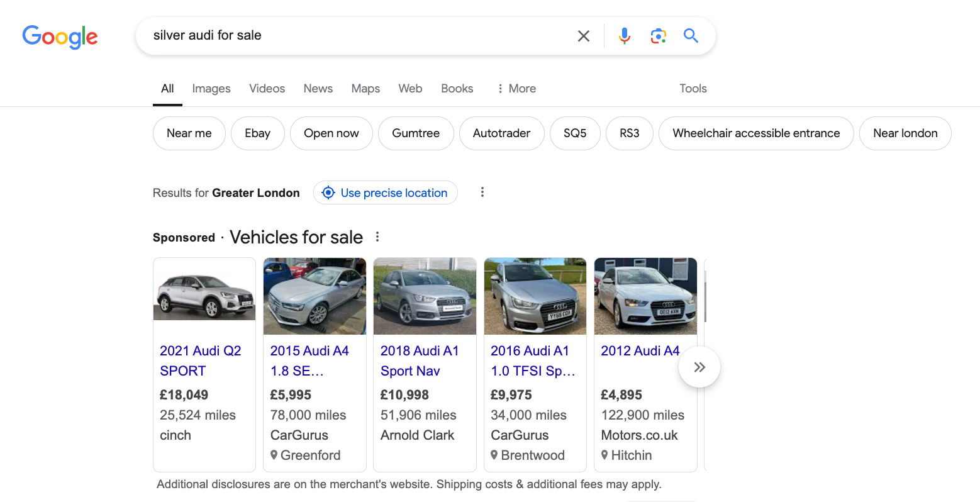Select the Ebay filter chip
980x502 pixels.
click(257, 133)
